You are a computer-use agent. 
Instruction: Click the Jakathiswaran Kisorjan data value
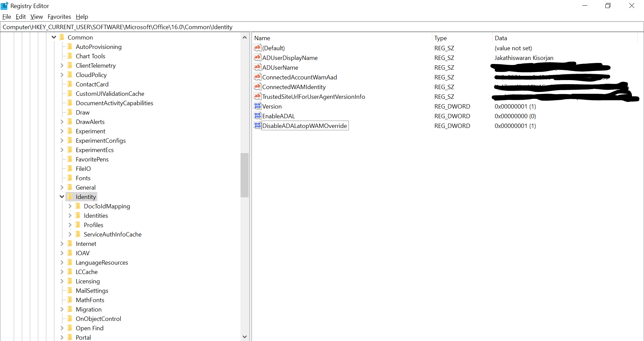tap(524, 58)
